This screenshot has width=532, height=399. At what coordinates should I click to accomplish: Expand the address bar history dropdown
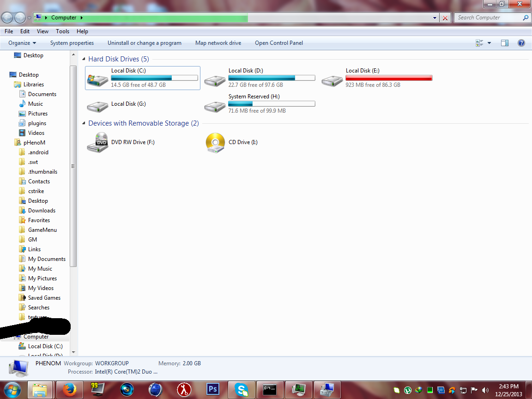[435, 18]
